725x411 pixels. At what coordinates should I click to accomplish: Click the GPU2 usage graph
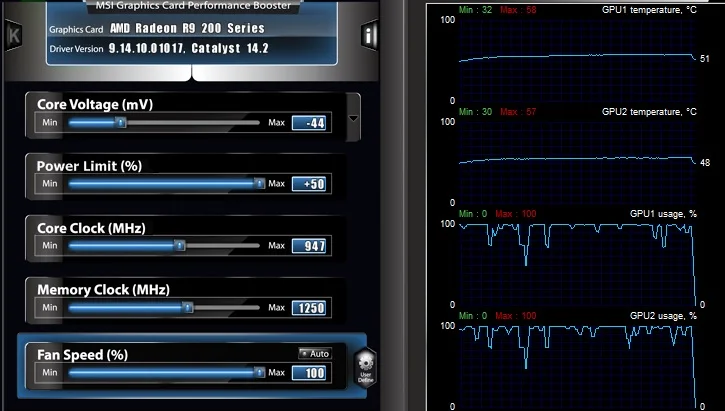coord(578,366)
